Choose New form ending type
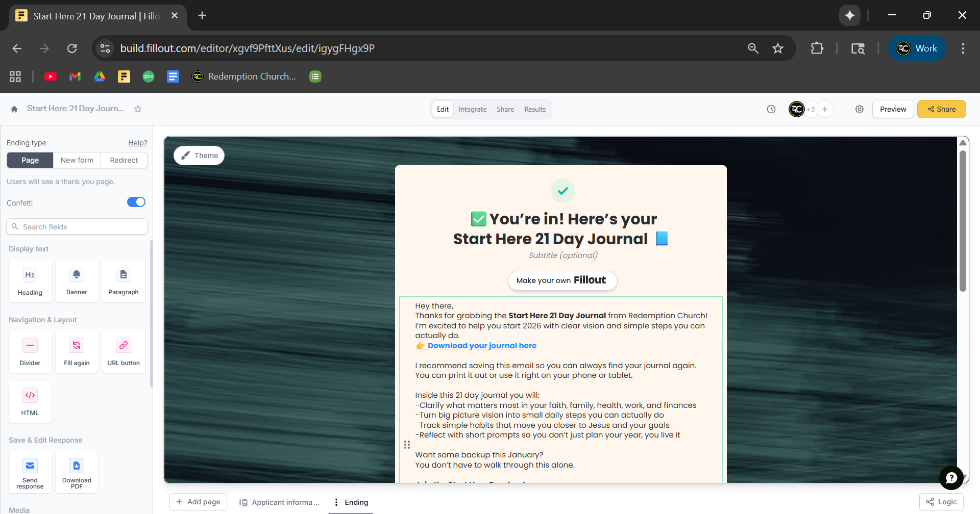Screen dimensions: 980x514 click(x=77, y=160)
